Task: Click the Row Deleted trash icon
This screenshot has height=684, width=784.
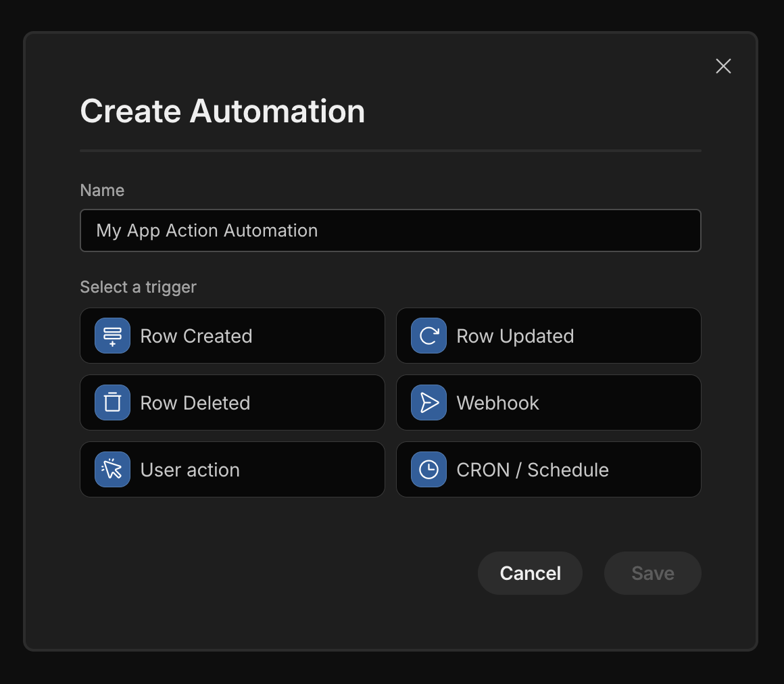Action: pos(112,403)
